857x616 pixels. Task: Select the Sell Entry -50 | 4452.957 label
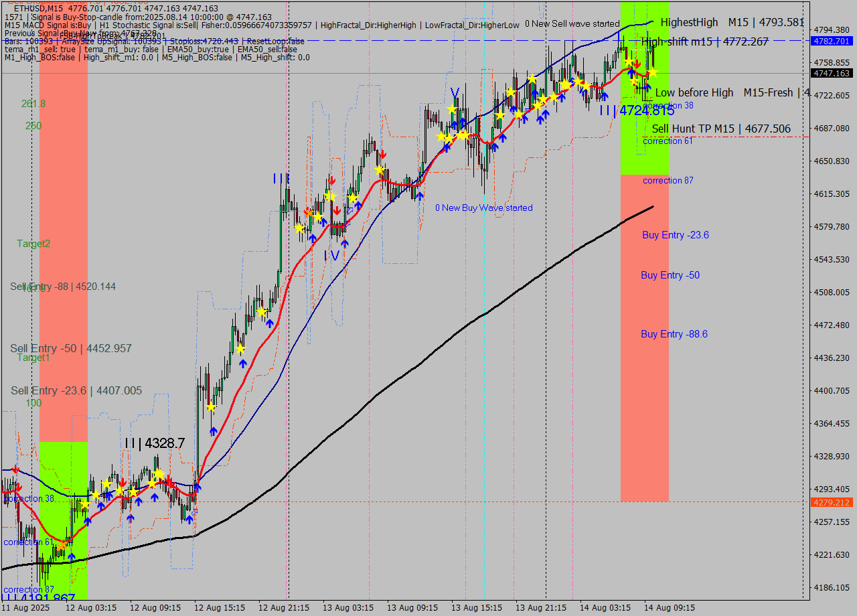click(x=71, y=349)
